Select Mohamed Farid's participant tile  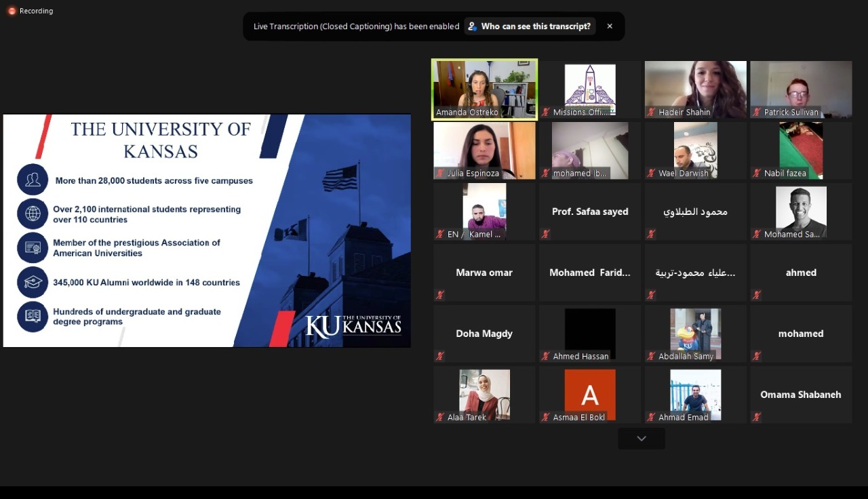point(590,273)
